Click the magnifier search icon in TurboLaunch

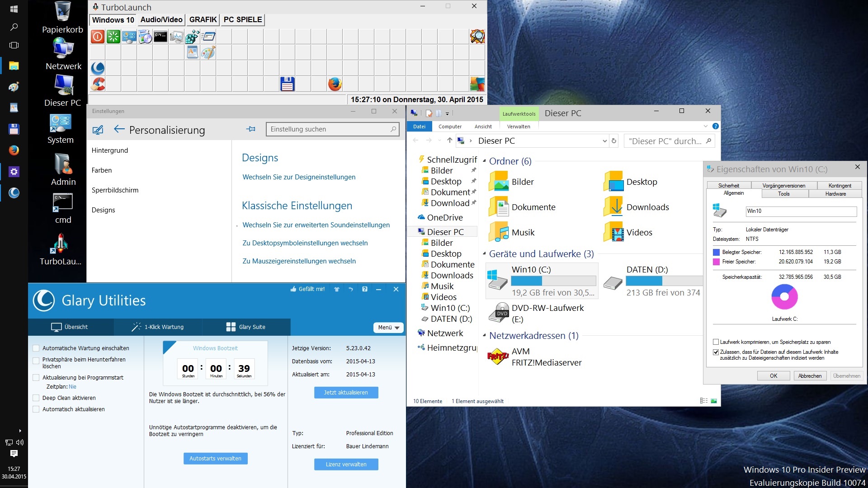477,37
